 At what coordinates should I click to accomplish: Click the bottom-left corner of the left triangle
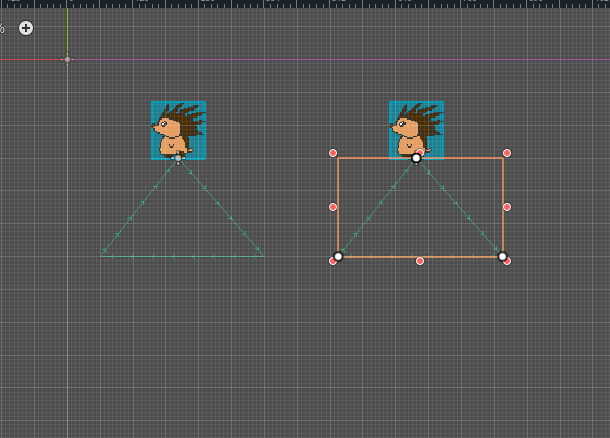point(102,256)
